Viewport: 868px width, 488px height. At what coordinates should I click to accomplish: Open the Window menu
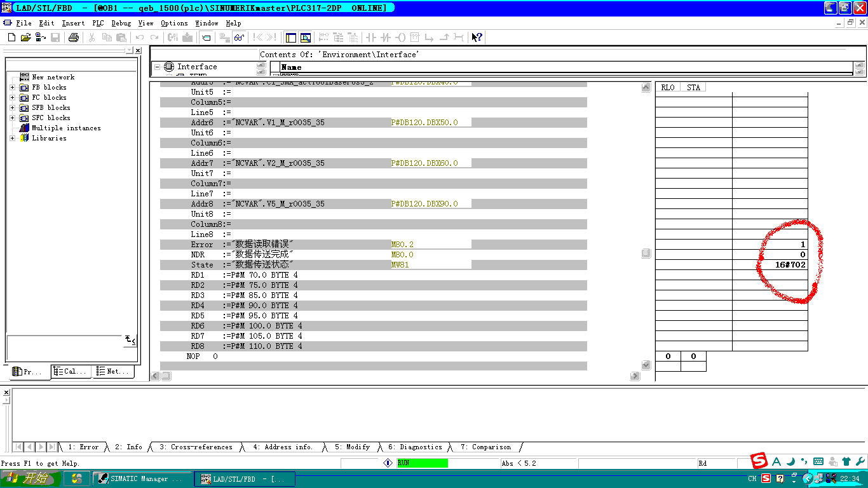click(x=207, y=23)
